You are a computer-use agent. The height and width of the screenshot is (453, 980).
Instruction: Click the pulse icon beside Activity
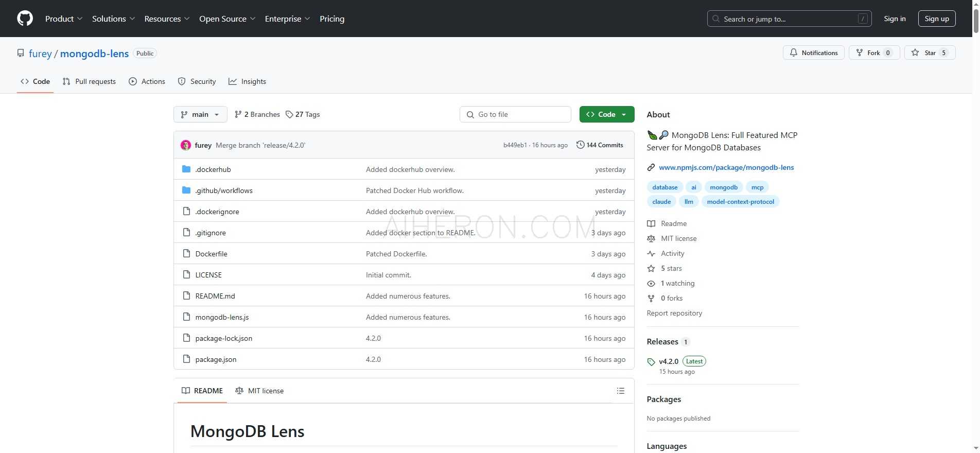651,253
